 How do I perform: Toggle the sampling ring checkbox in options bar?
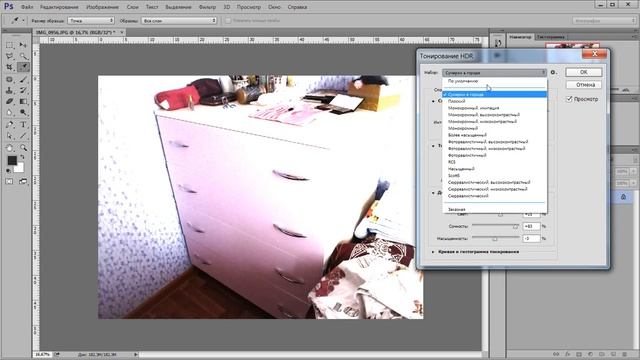click(x=228, y=20)
